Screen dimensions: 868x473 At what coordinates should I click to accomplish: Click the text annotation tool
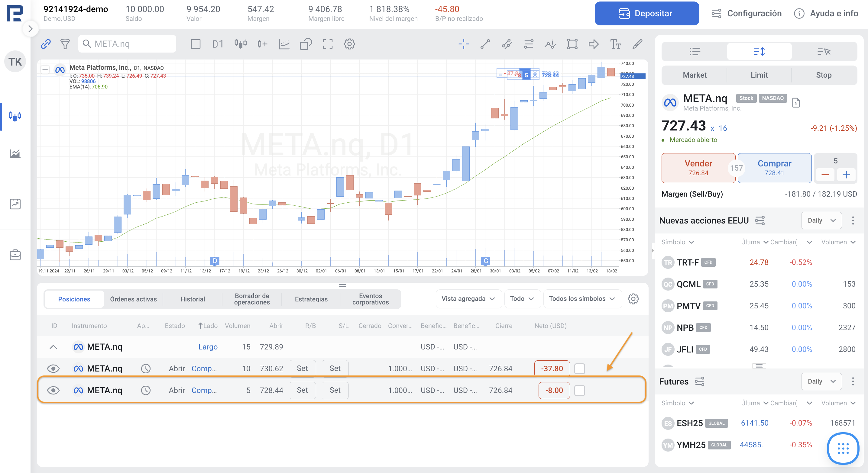(x=615, y=44)
